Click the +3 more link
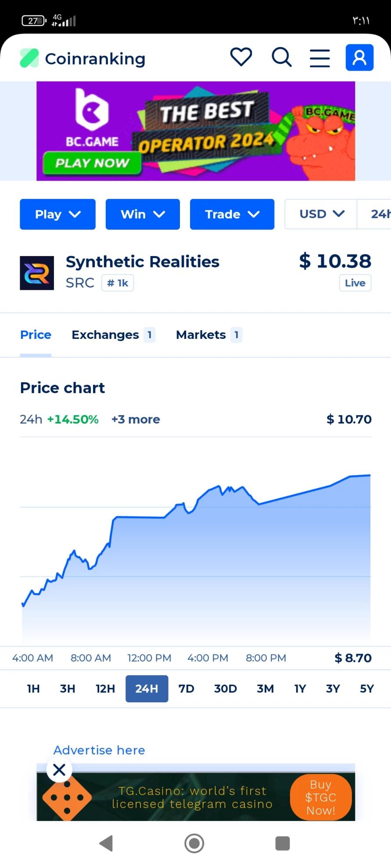The width and height of the screenshot is (391, 868). [x=136, y=420]
